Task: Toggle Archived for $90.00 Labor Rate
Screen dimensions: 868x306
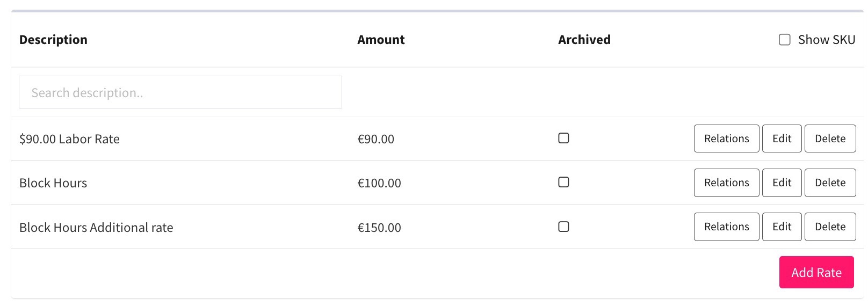Action: tap(563, 139)
